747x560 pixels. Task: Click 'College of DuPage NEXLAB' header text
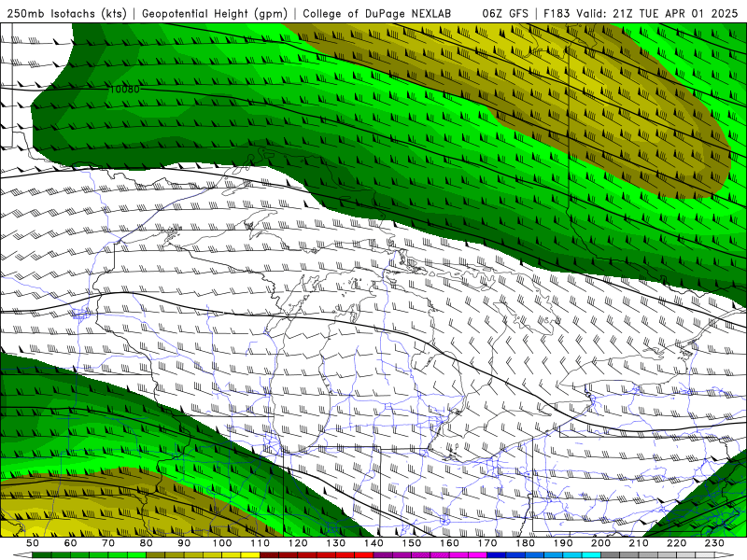point(377,13)
